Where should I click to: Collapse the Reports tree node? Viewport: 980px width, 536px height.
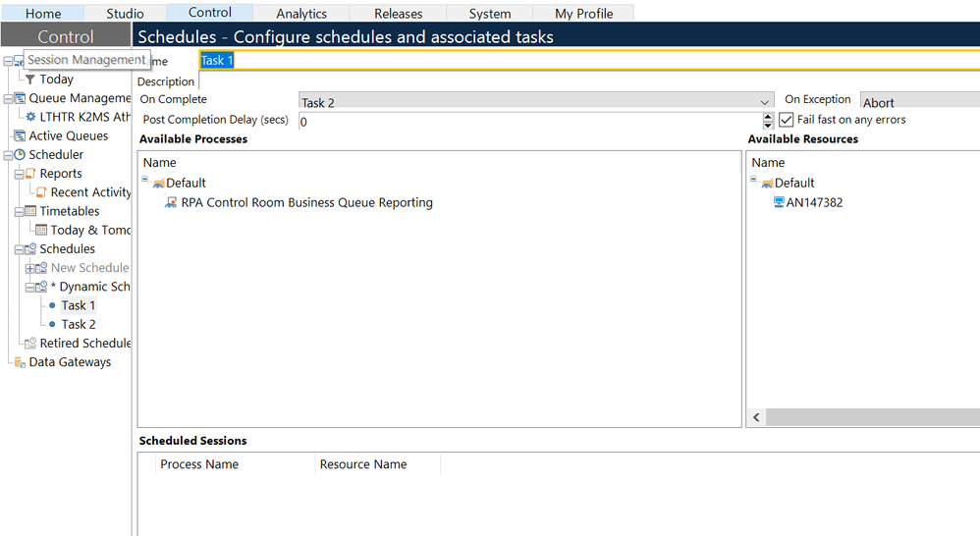tap(19, 174)
